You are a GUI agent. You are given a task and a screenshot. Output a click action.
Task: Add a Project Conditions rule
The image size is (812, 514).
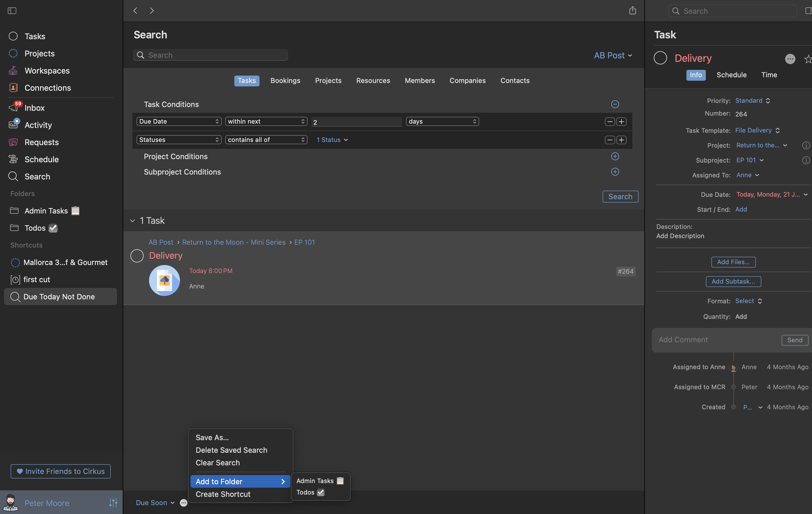pos(615,156)
